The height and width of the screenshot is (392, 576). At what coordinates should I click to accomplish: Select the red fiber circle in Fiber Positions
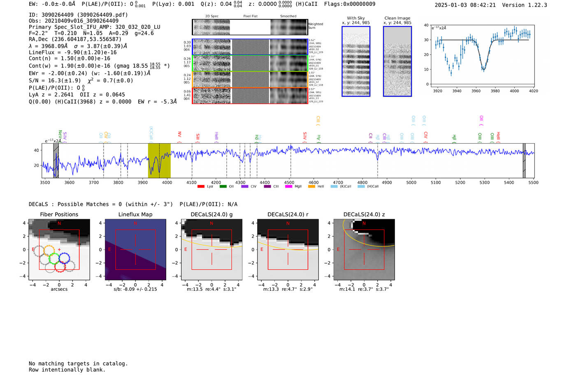point(60,267)
